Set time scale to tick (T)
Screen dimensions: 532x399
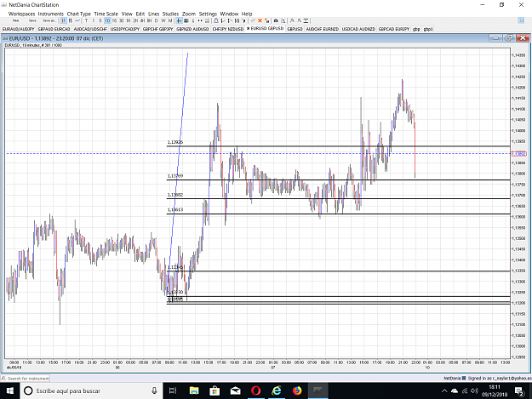click(86, 20)
